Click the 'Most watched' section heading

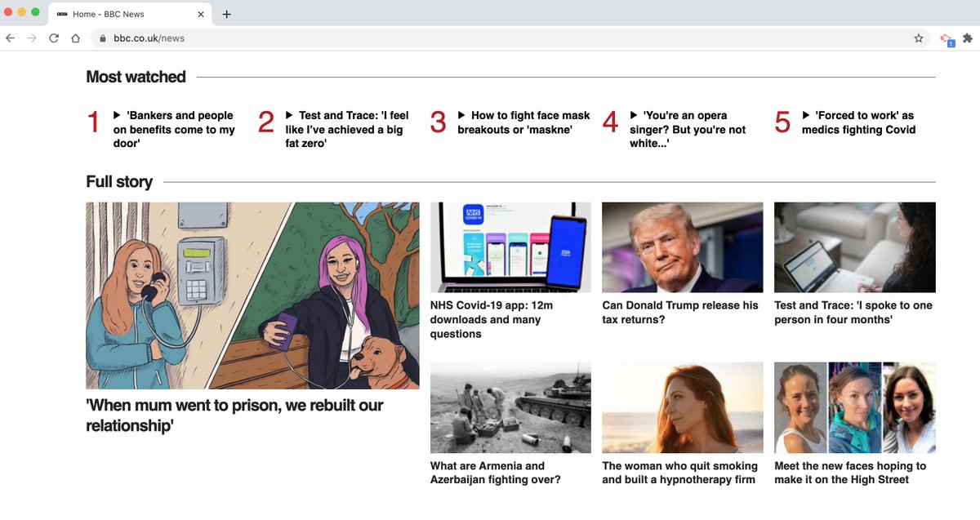point(136,77)
